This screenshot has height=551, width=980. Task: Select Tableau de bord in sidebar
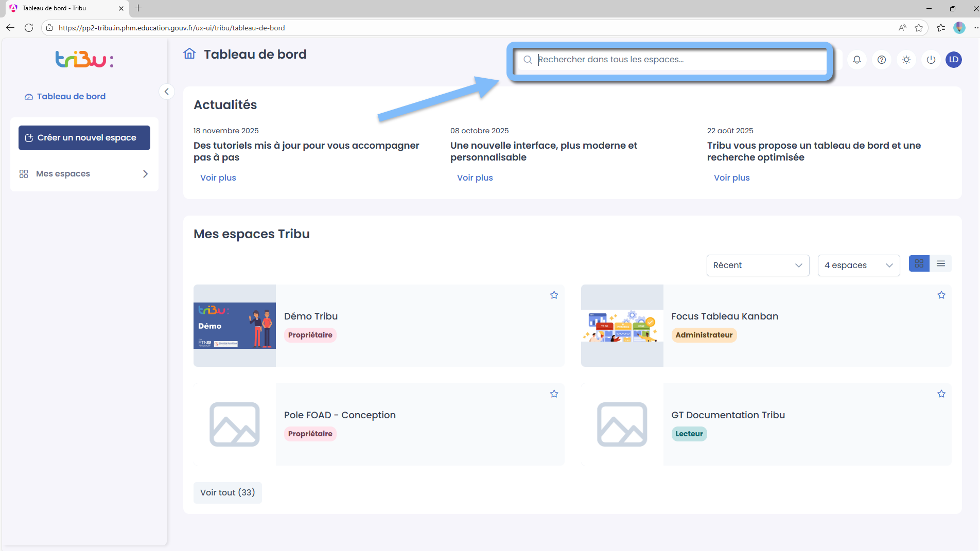coord(65,97)
